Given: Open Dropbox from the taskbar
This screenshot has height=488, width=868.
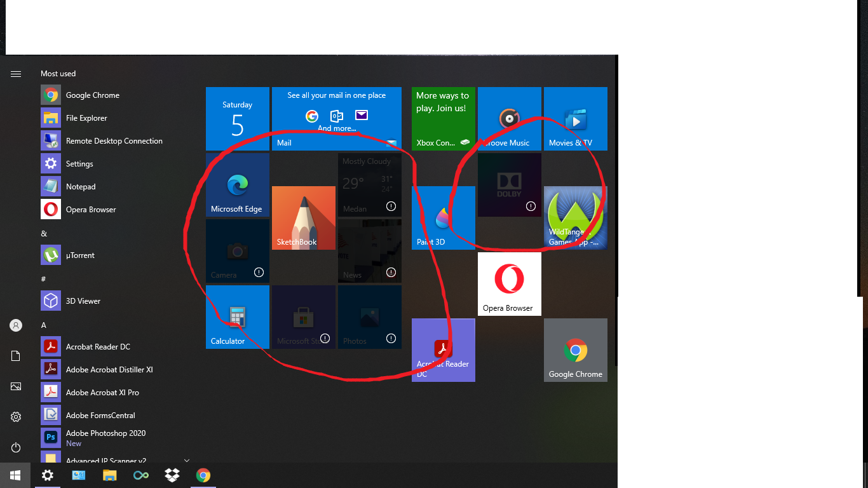Looking at the screenshot, I should tap(172, 475).
